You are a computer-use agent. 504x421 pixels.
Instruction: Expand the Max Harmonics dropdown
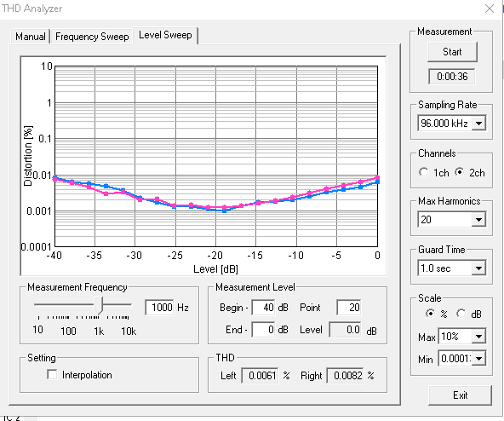478,220
